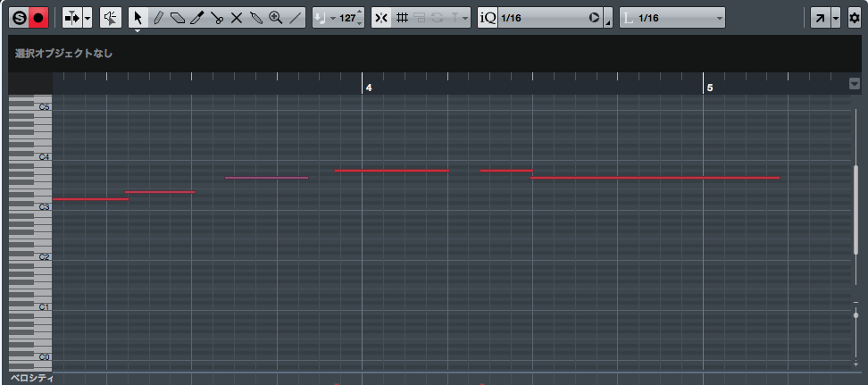Click the vertical scrollbar handle

855,211
